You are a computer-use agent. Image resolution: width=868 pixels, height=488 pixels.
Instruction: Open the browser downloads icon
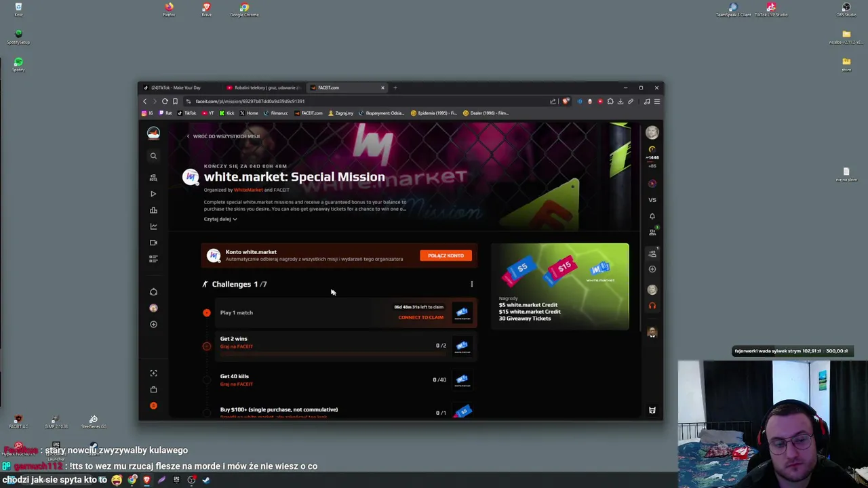(620, 102)
